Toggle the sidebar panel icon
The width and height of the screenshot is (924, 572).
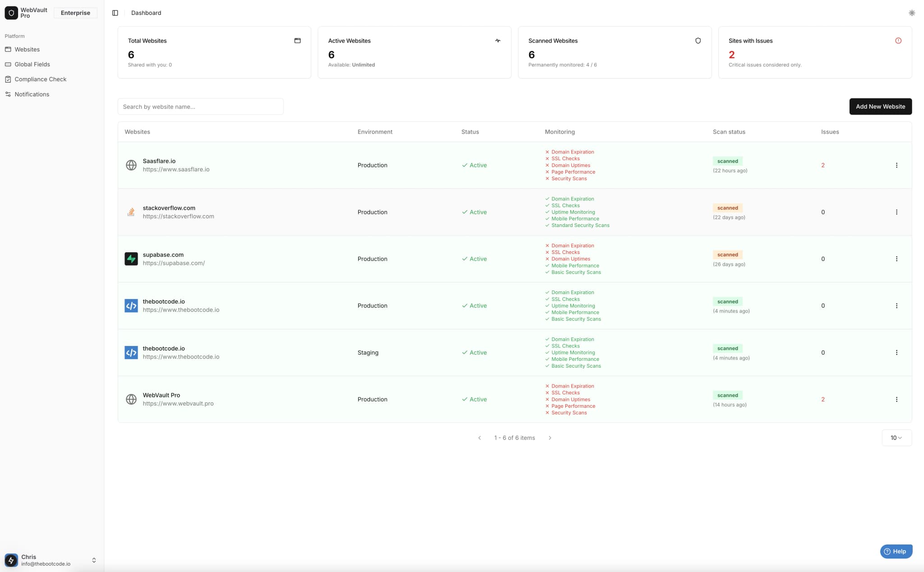(115, 13)
